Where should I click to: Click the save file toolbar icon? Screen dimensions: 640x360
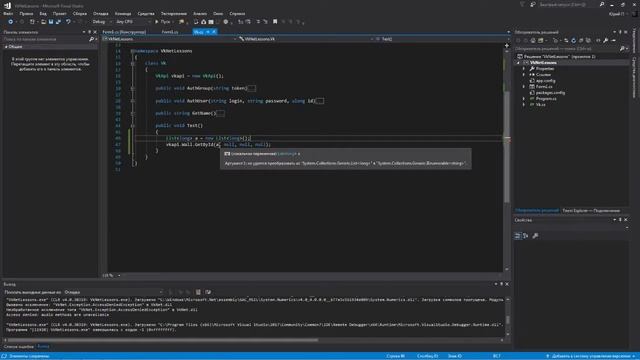[51, 22]
